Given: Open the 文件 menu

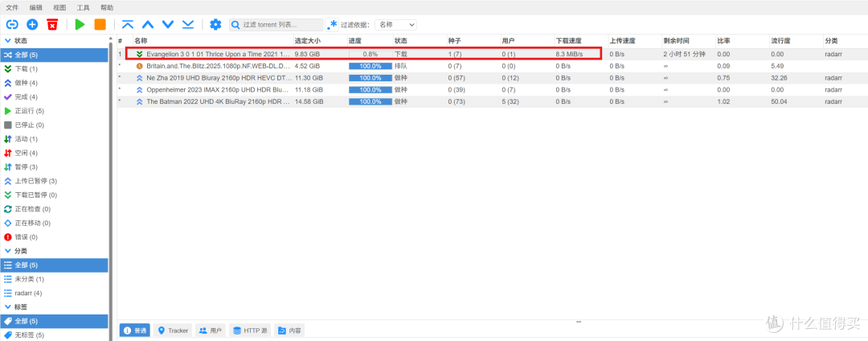Looking at the screenshot, I should (x=12, y=8).
